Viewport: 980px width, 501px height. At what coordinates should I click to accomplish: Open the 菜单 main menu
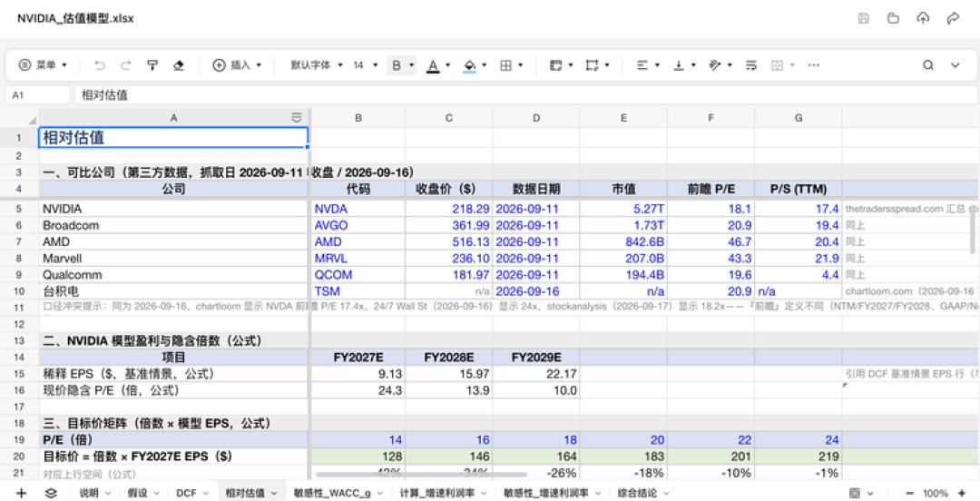[43, 65]
